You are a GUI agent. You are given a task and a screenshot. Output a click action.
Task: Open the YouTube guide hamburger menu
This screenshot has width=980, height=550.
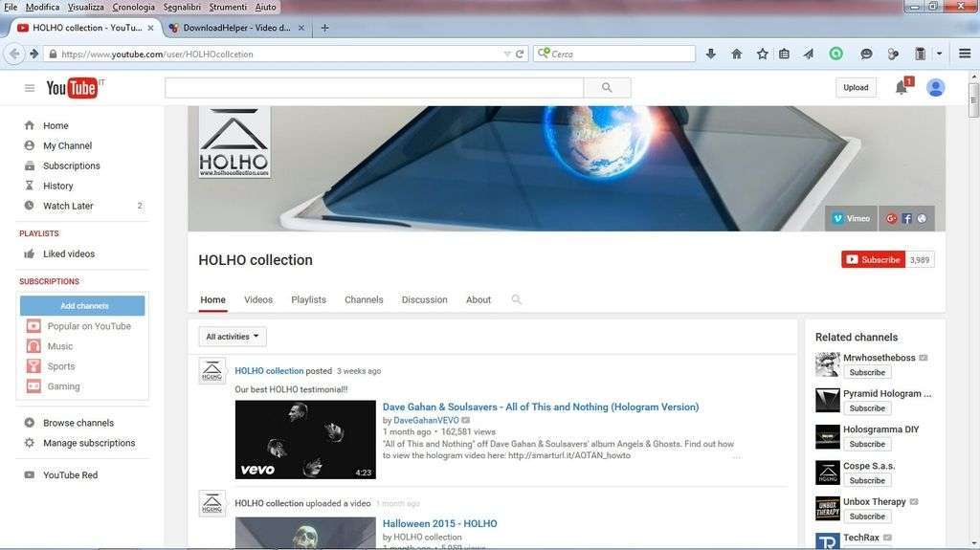click(x=30, y=88)
